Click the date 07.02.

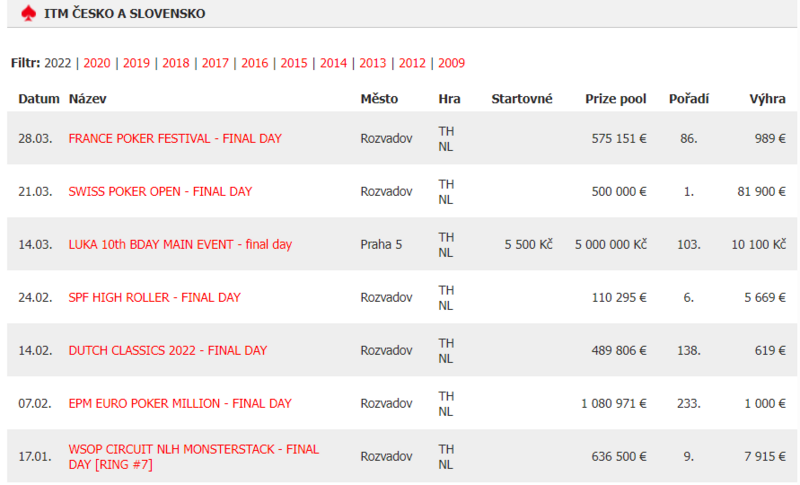click(35, 404)
